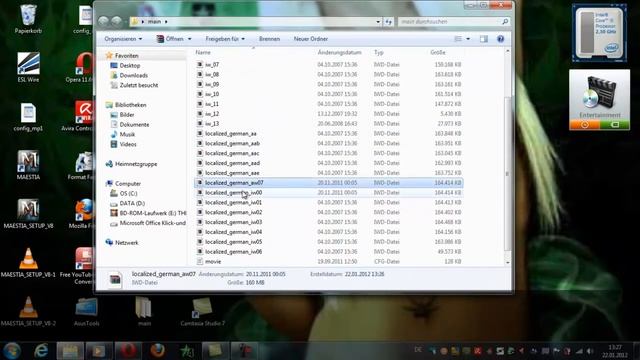Click the search magnifier icon
Viewport: 640px width, 360px height.
(x=505, y=22)
